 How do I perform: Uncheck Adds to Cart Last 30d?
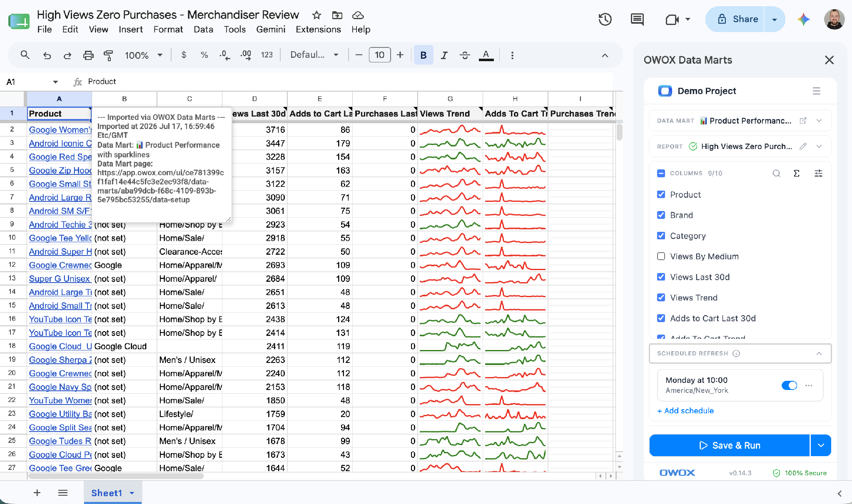point(661,318)
